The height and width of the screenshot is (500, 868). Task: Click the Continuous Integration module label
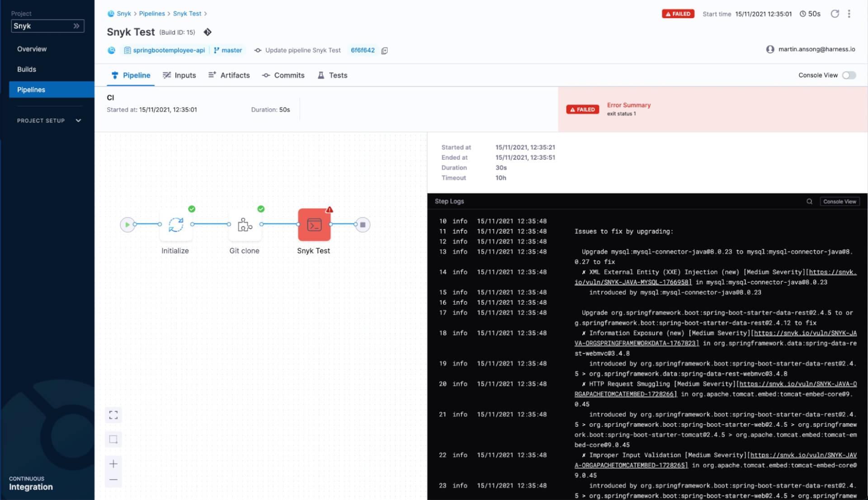pos(31,483)
